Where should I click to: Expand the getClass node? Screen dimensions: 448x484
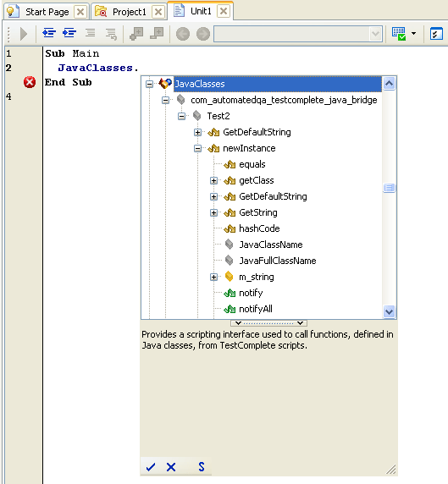click(x=213, y=180)
